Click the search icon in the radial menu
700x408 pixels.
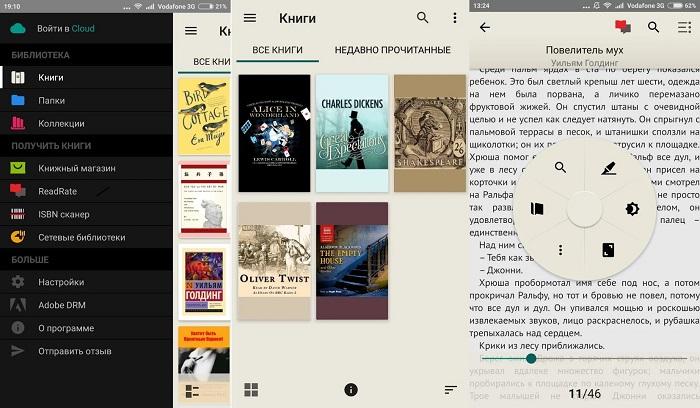pos(560,168)
